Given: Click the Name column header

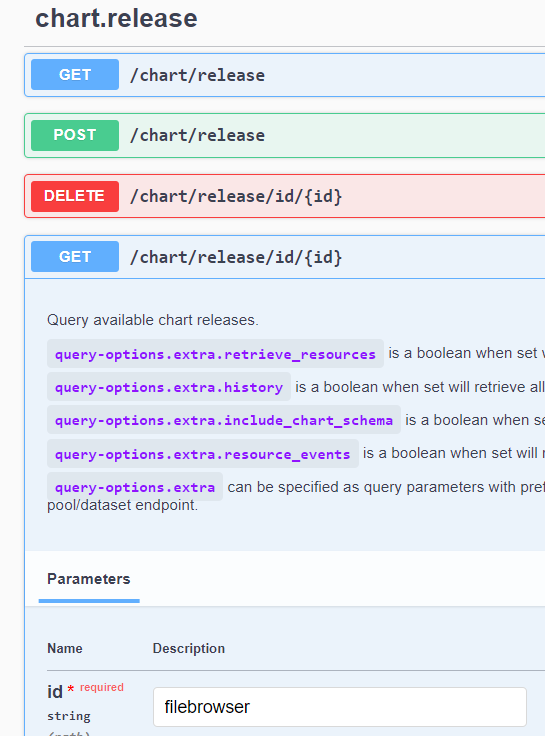Looking at the screenshot, I should tap(65, 648).
